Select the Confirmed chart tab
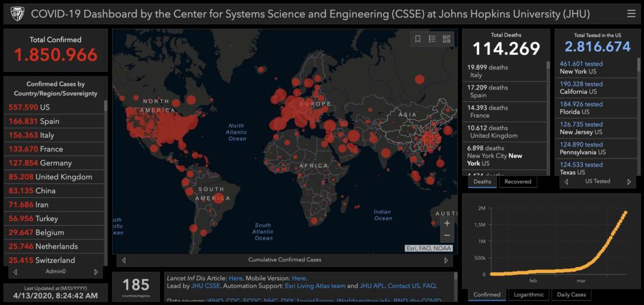This screenshot has width=644, height=305. [487, 294]
